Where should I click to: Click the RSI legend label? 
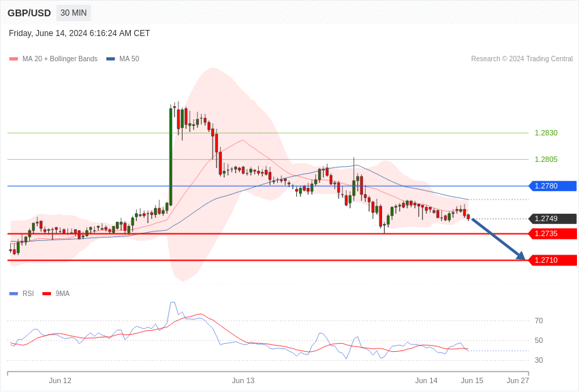click(28, 294)
